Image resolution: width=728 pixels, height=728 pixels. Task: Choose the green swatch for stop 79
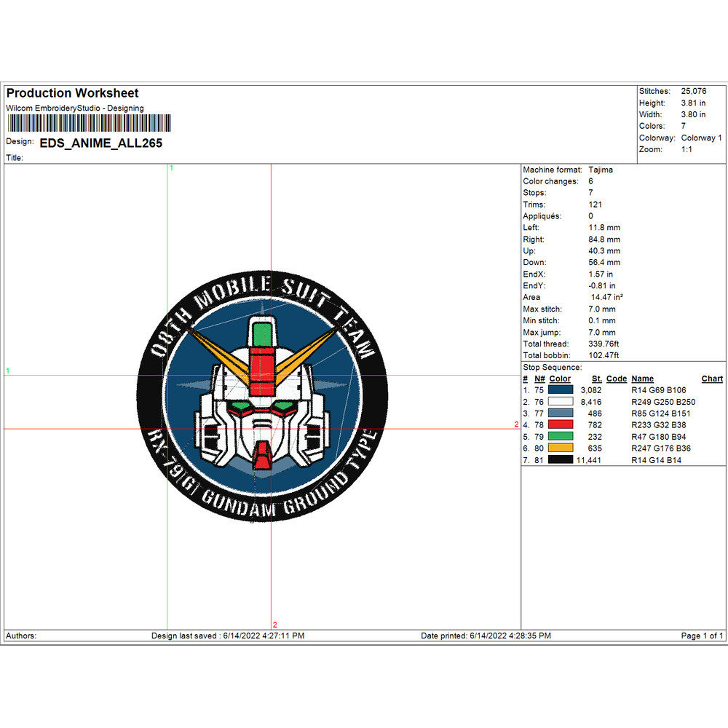561,437
